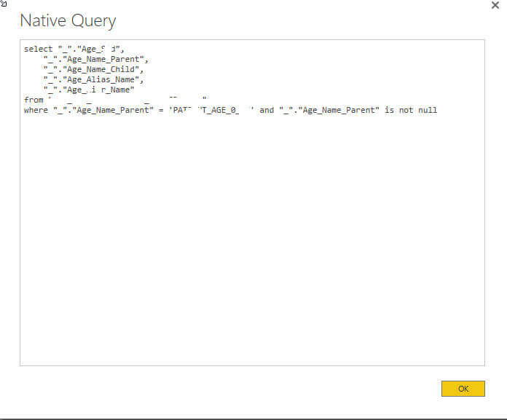
Task: Click the last select line ending in r_Name
Action: pos(89,90)
